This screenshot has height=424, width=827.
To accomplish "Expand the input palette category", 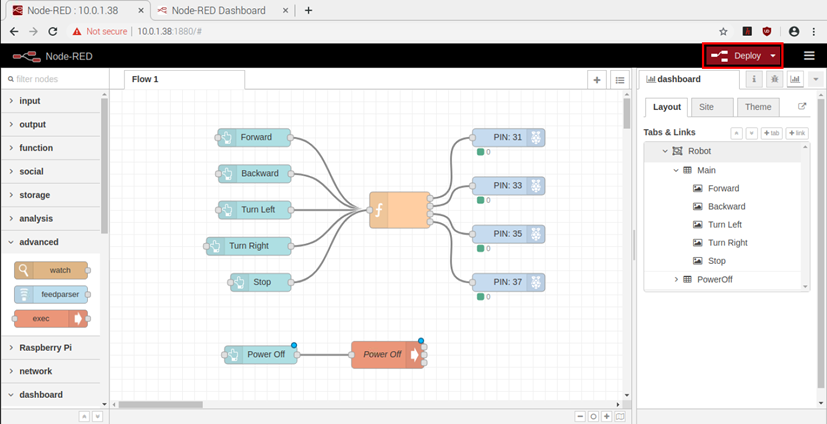I will pyautogui.click(x=51, y=101).
